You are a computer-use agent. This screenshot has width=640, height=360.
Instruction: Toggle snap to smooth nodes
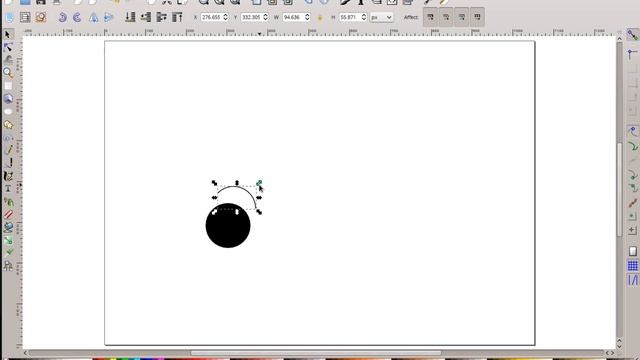(632, 188)
